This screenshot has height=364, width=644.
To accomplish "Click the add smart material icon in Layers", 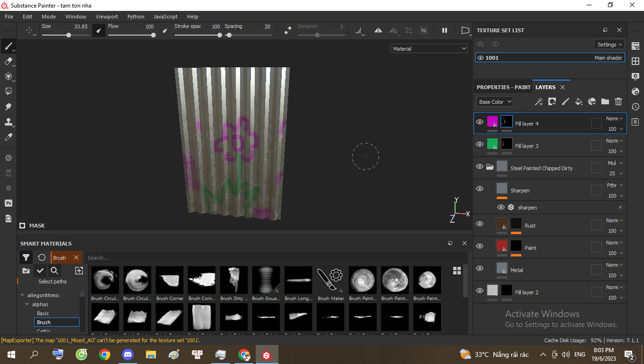I will coord(591,101).
